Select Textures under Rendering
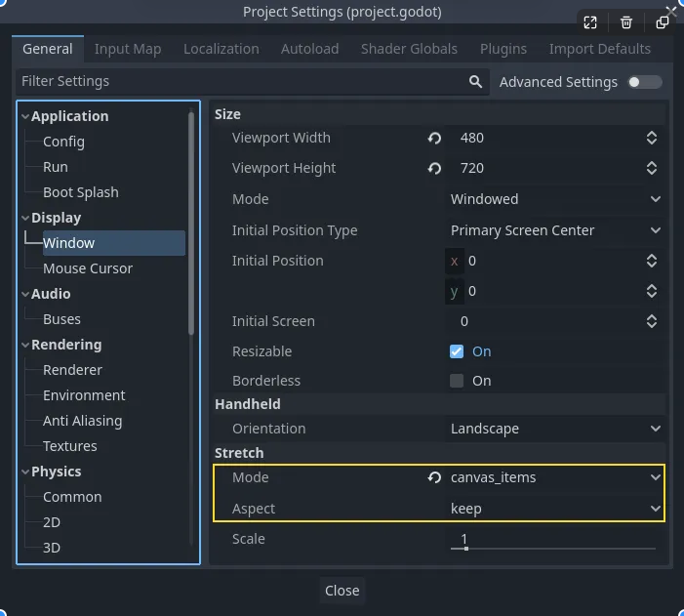This screenshot has width=684, height=616. point(70,446)
